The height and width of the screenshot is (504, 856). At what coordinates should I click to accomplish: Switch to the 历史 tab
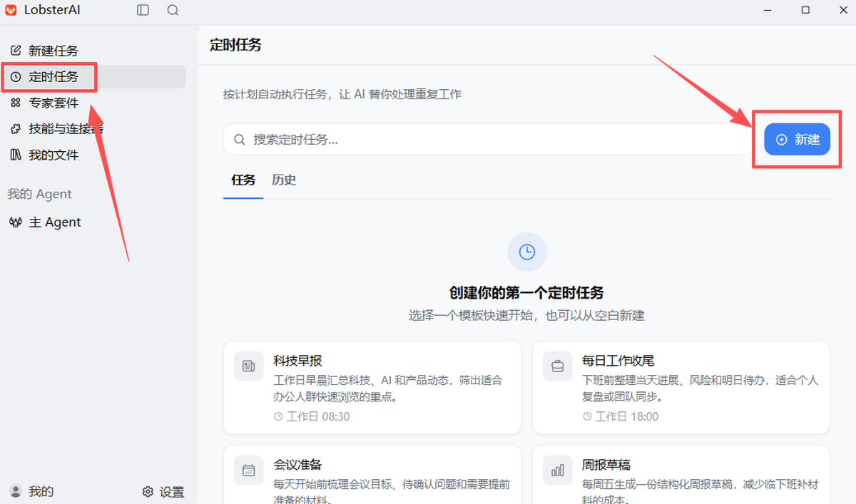tap(284, 180)
